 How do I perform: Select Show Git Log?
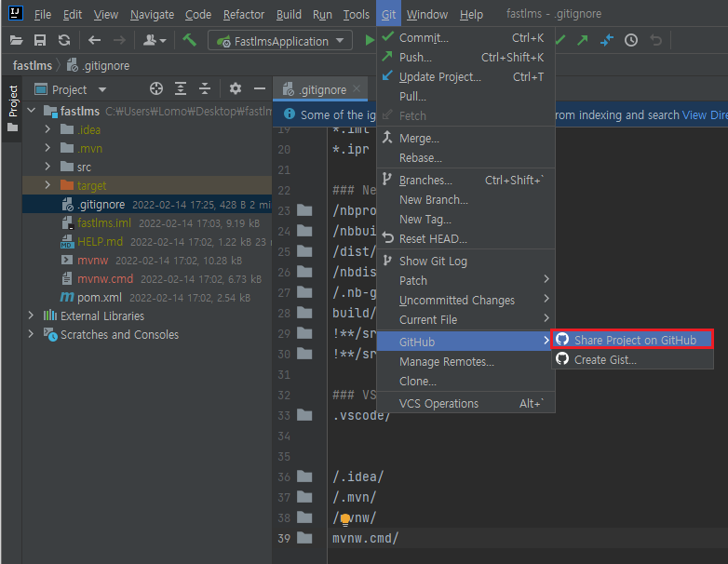[465, 262]
